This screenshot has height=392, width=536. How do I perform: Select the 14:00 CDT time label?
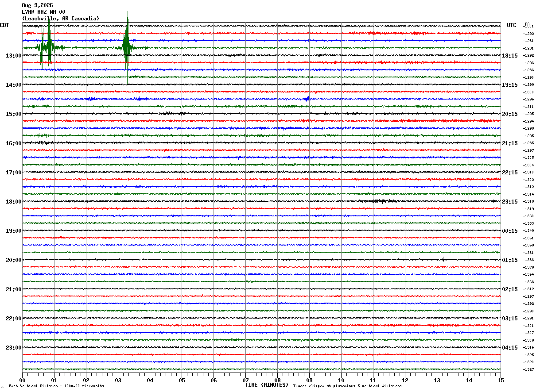(13, 85)
